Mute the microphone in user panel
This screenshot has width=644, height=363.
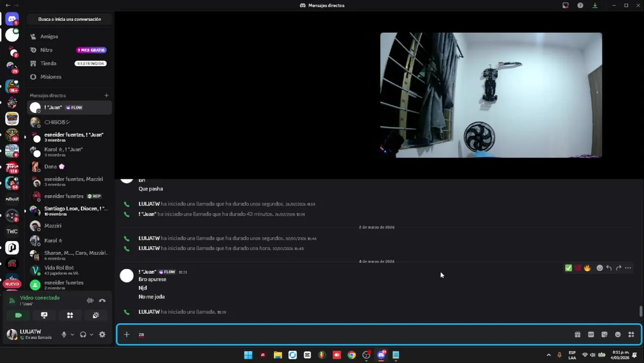63,334
